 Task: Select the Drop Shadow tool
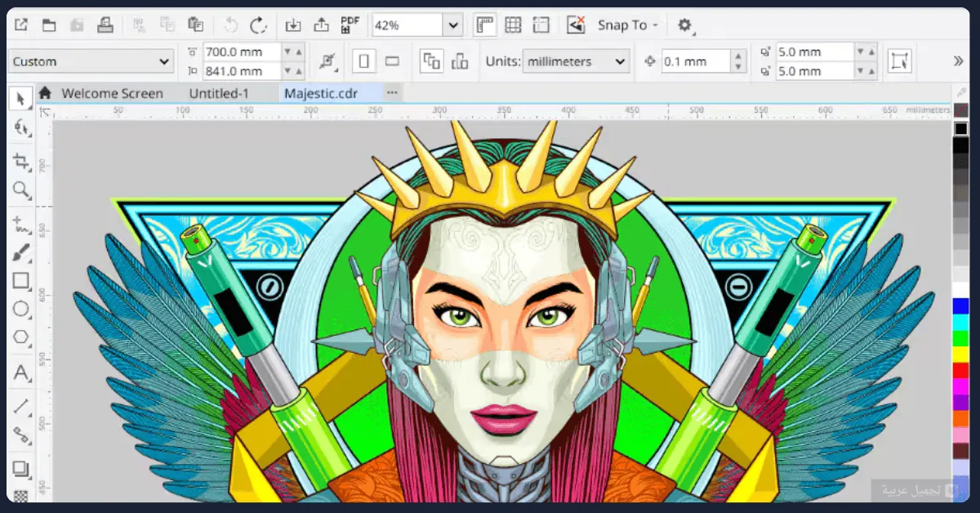(x=21, y=470)
